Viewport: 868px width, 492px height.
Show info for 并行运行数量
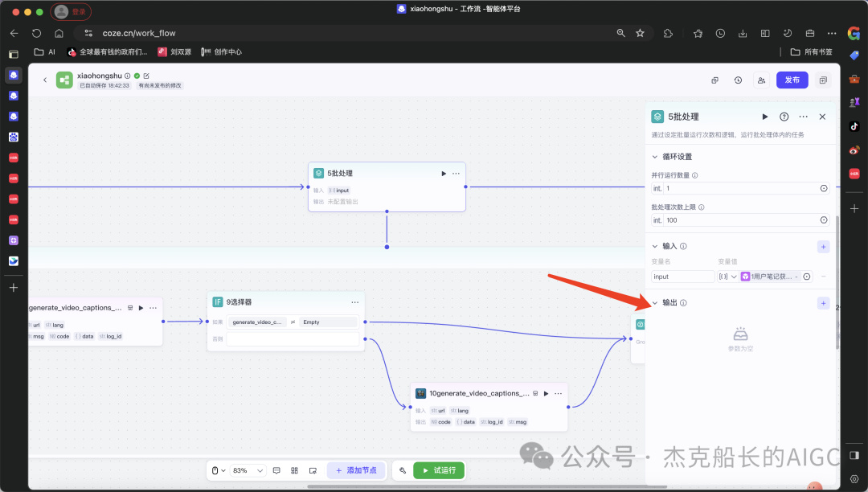point(694,175)
